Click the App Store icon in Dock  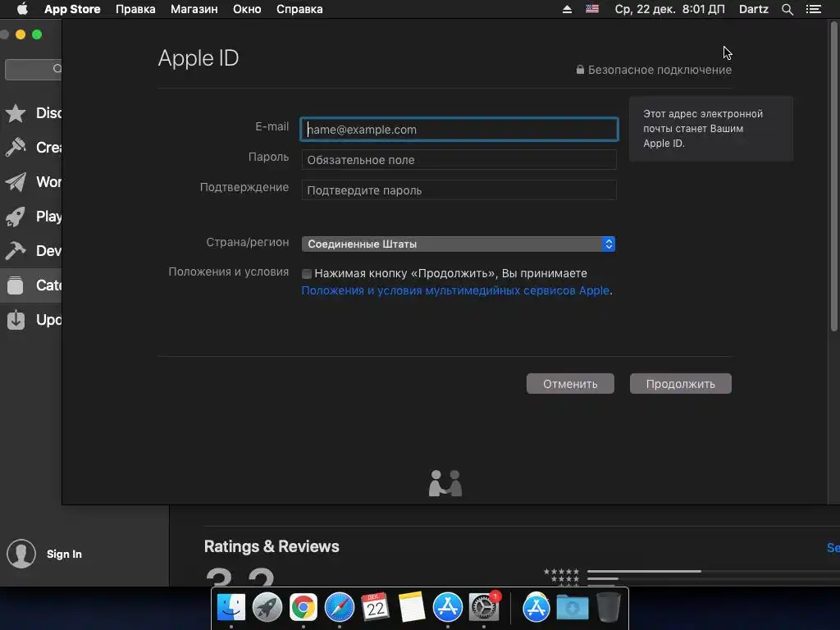pos(447,608)
